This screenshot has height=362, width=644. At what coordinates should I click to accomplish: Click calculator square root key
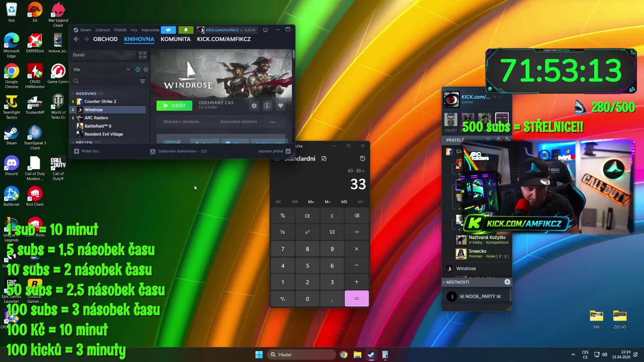(x=332, y=232)
